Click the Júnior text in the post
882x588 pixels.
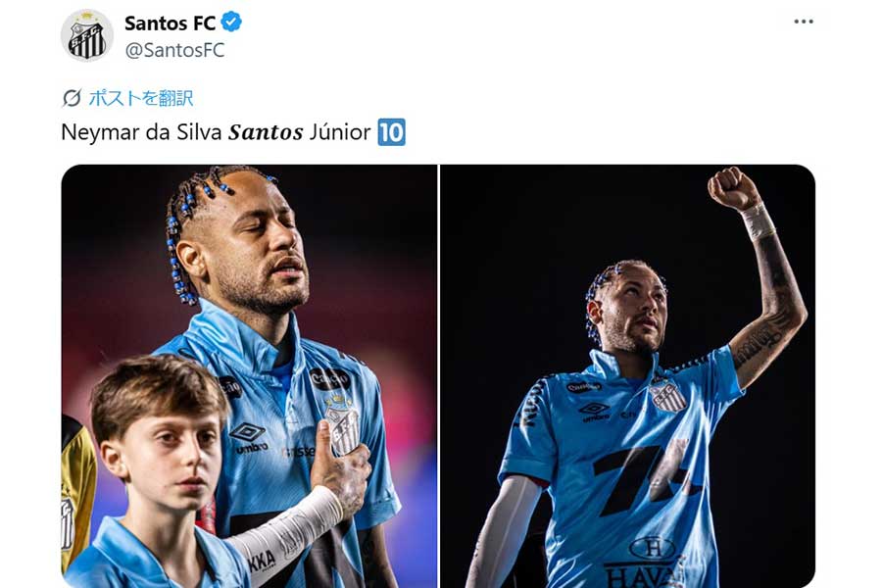[x=340, y=132]
